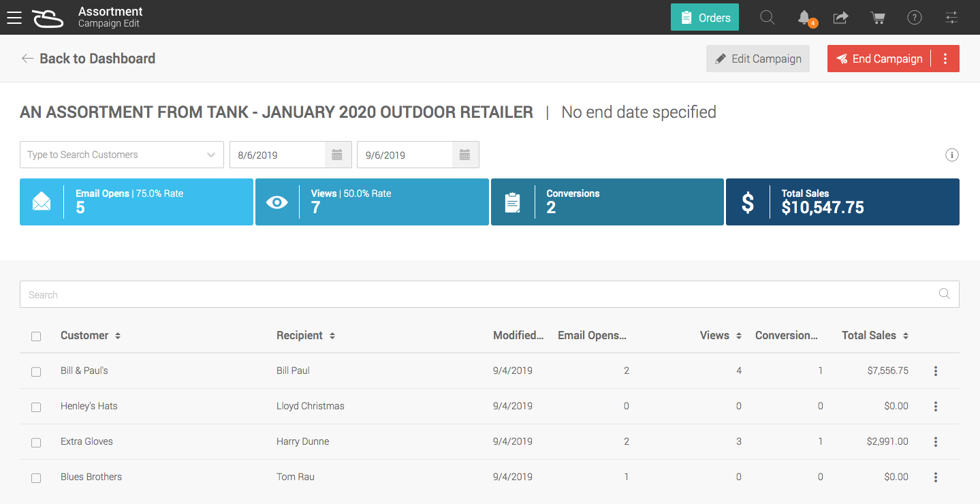Click the info icon near date filters
This screenshot has width=980, height=504.
point(952,155)
